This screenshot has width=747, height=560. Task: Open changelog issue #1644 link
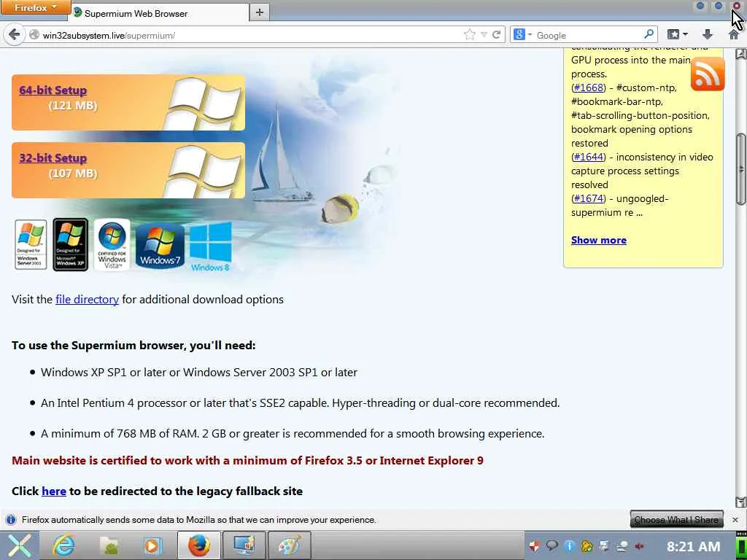point(589,157)
